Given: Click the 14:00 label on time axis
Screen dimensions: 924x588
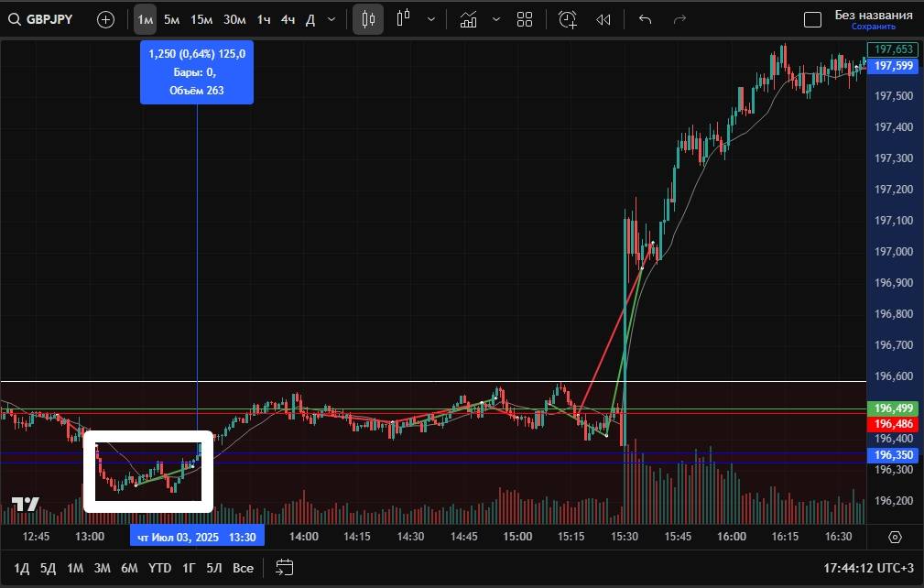Looking at the screenshot, I should pos(303,537).
